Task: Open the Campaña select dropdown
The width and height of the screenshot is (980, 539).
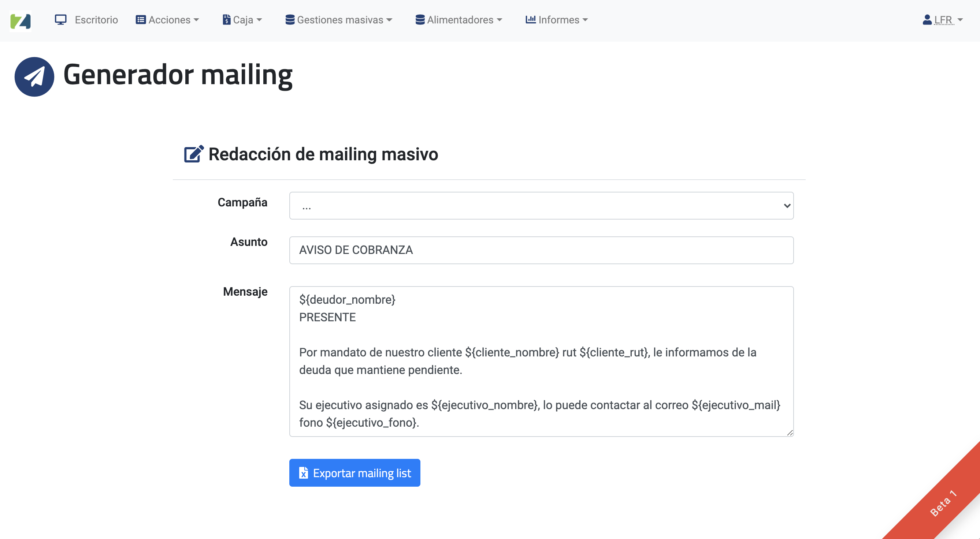Action: coord(541,206)
